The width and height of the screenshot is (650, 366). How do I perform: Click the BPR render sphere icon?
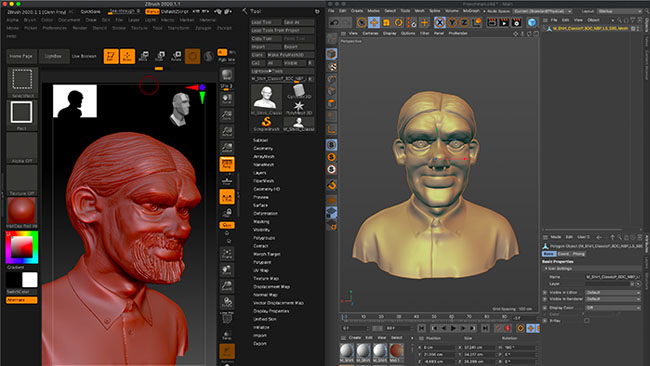(227, 75)
